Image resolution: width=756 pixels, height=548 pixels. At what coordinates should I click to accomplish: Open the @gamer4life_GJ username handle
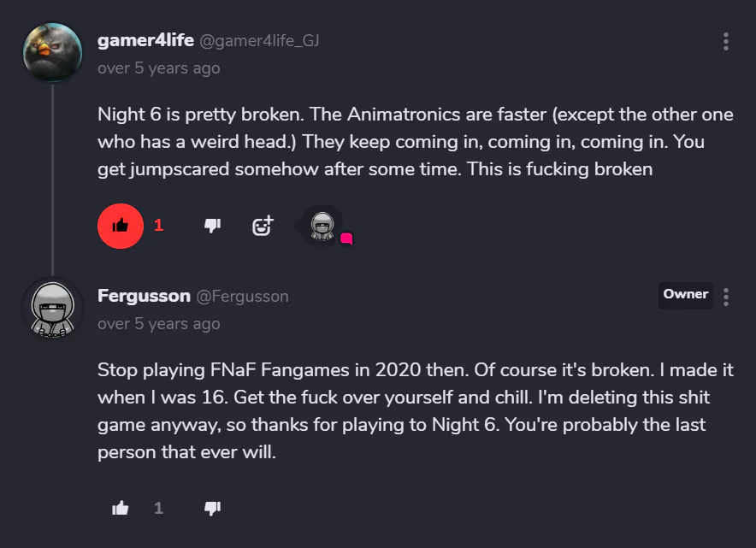point(259,41)
